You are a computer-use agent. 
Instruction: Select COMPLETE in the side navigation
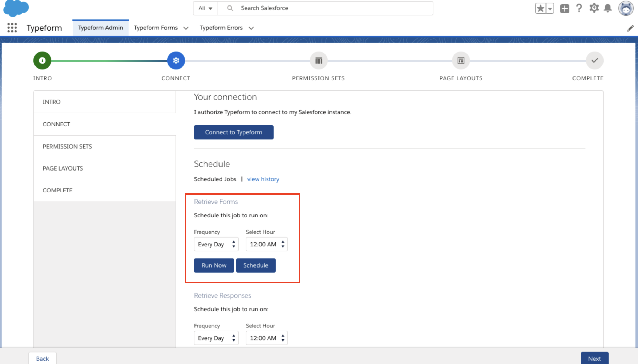click(x=105, y=190)
